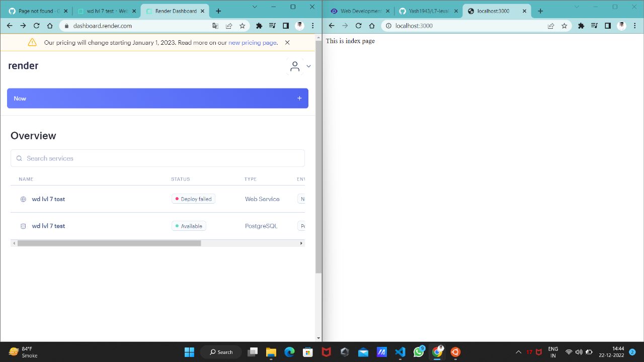This screenshot has width=644, height=362.
Task: Dismiss the pricing change banner
Action: (x=287, y=43)
